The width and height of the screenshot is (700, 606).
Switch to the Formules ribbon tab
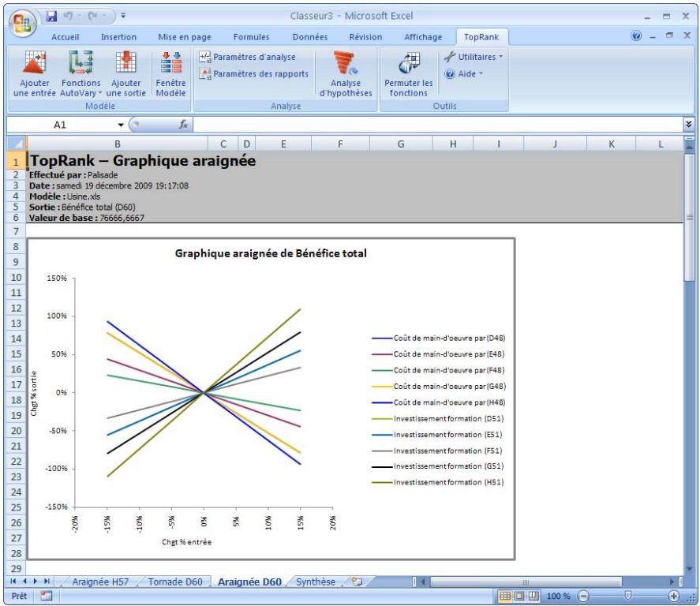tap(251, 36)
